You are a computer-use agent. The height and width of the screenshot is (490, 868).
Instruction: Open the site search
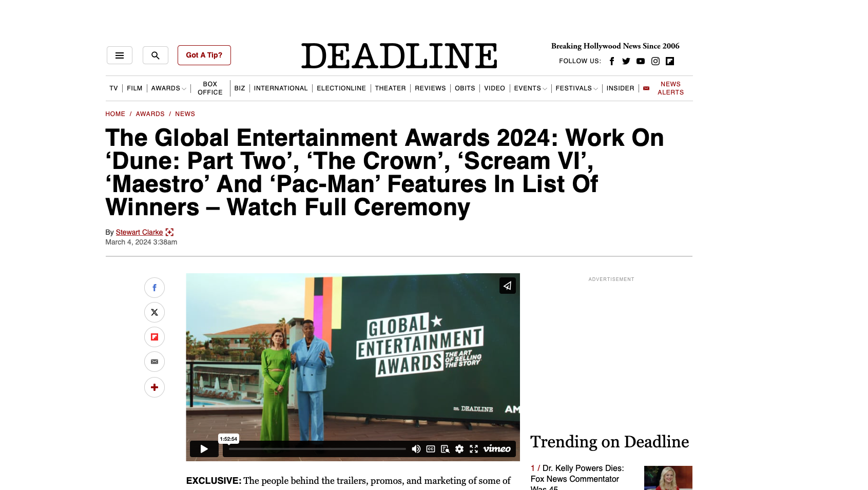(x=156, y=55)
